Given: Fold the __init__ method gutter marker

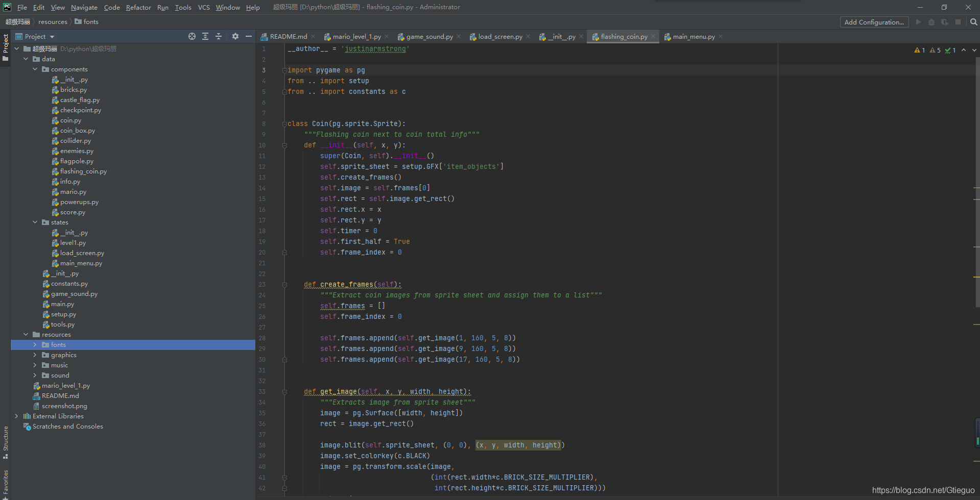Looking at the screenshot, I should tap(284, 145).
